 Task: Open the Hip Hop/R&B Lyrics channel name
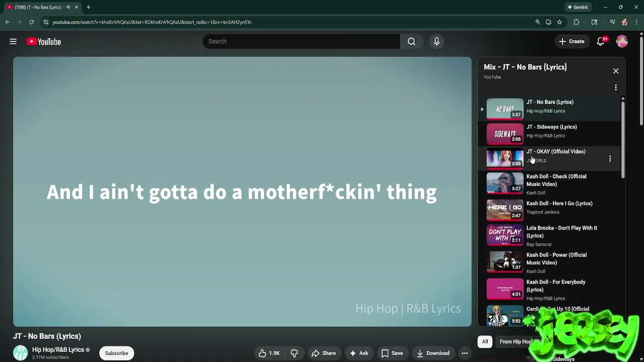tap(58, 350)
